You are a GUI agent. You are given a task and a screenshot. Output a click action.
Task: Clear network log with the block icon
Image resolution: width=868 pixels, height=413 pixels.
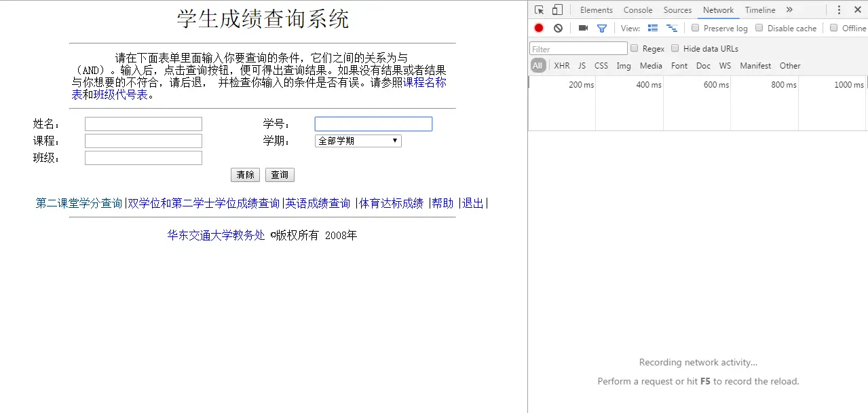point(557,28)
